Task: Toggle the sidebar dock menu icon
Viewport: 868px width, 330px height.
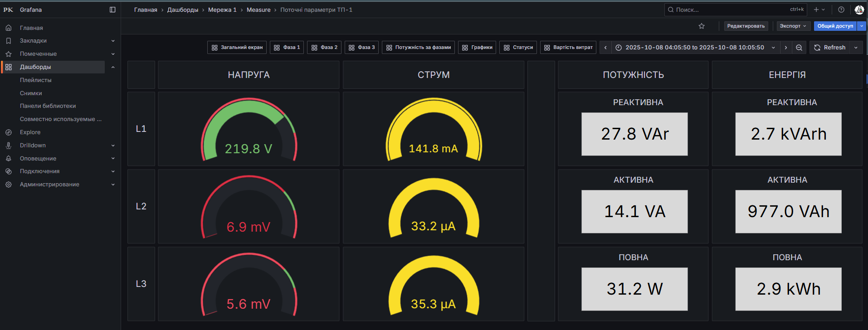Action: [112, 10]
